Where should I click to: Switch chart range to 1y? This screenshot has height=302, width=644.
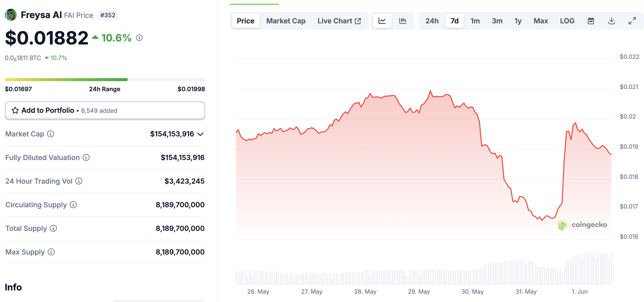coord(518,21)
